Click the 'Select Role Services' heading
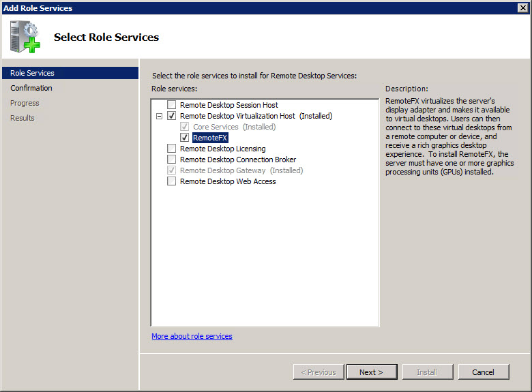Image resolution: width=532 pixels, height=392 pixels. click(106, 37)
